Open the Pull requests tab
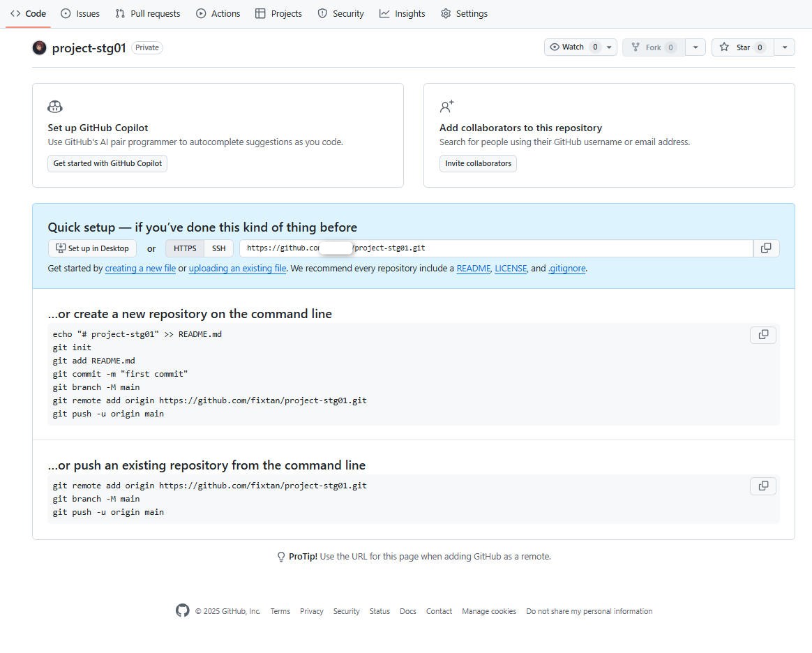Viewport: 812px width, 653px height. point(148,14)
